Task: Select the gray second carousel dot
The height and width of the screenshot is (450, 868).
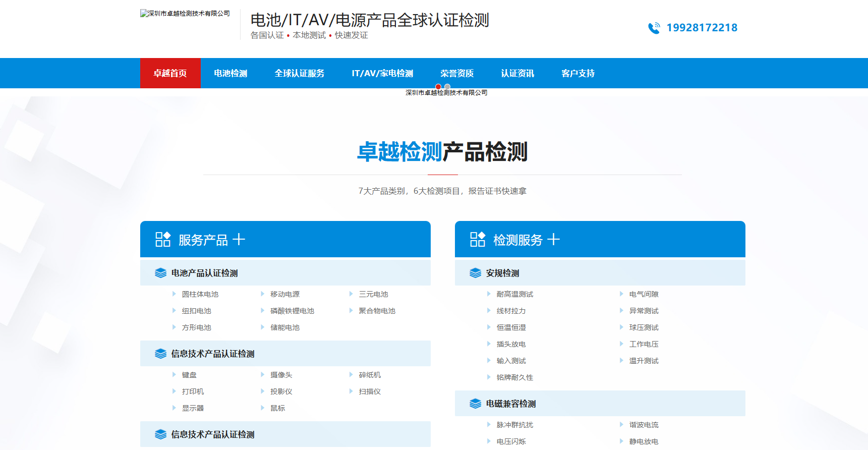Action: (x=447, y=87)
